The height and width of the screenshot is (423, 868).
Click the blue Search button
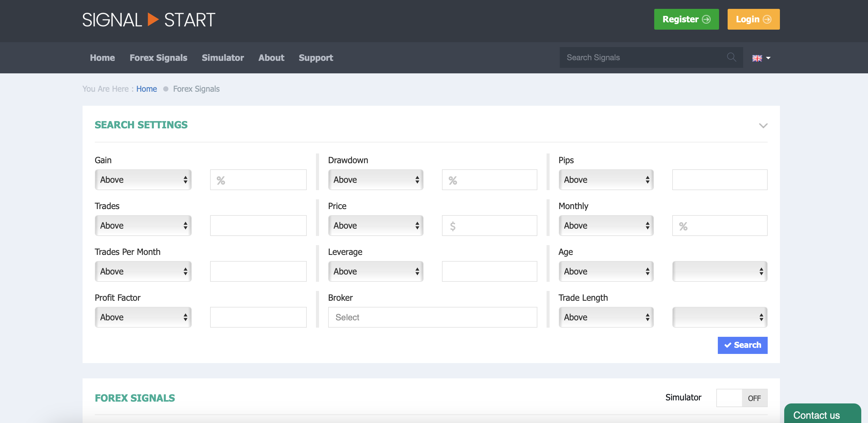pos(742,345)
